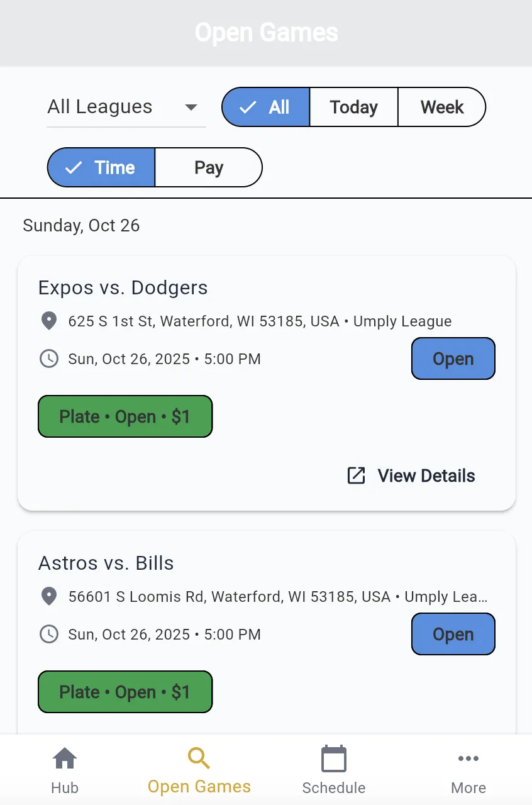
Task: Tap the Hub home icon
Action: (65, 758)
